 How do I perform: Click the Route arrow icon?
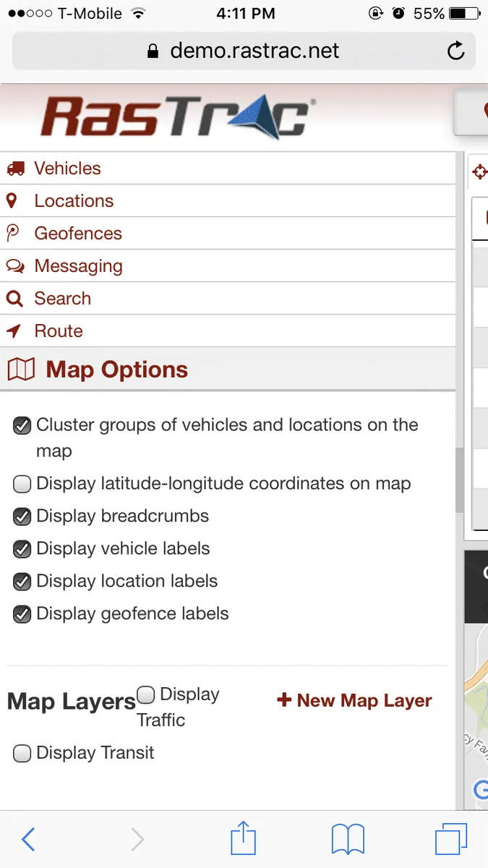14,331
